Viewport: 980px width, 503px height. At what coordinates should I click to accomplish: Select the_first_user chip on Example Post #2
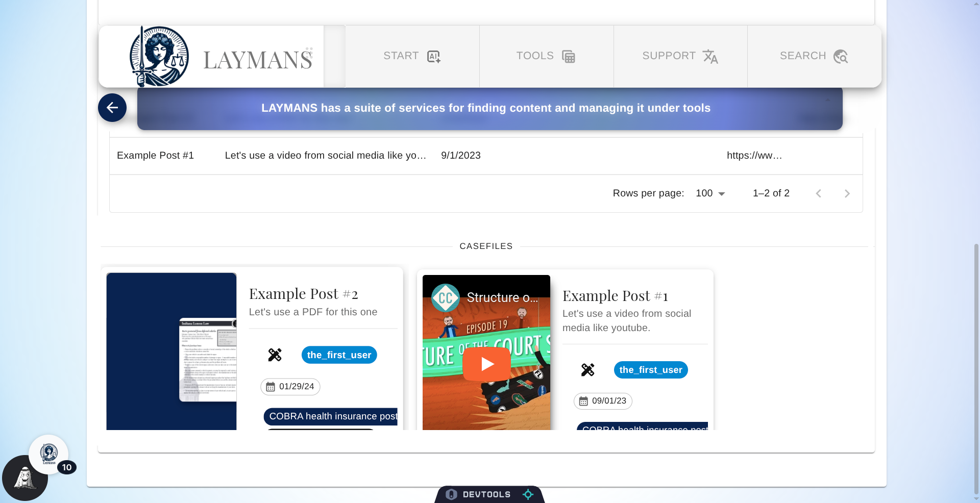(x=339, y=355)
